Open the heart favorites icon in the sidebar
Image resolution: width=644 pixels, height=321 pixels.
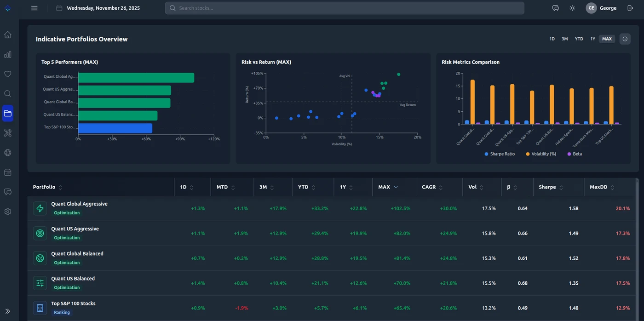coord(8,74)
